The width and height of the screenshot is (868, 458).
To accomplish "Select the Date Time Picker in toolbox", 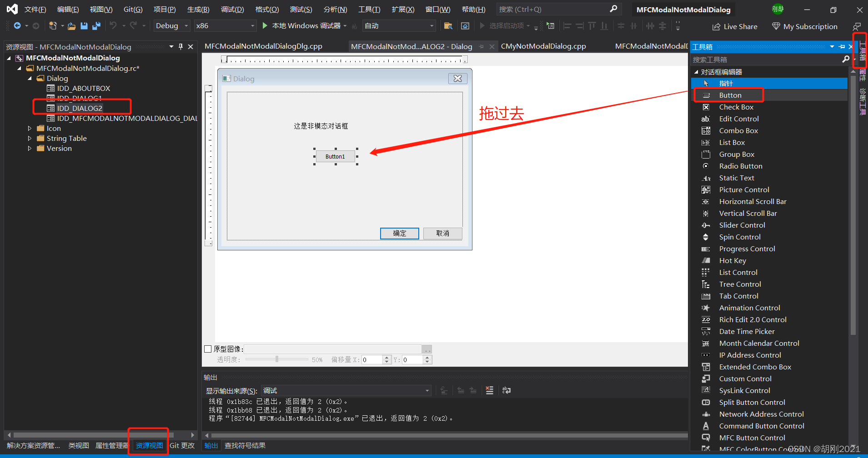I will tap(769, 331).
